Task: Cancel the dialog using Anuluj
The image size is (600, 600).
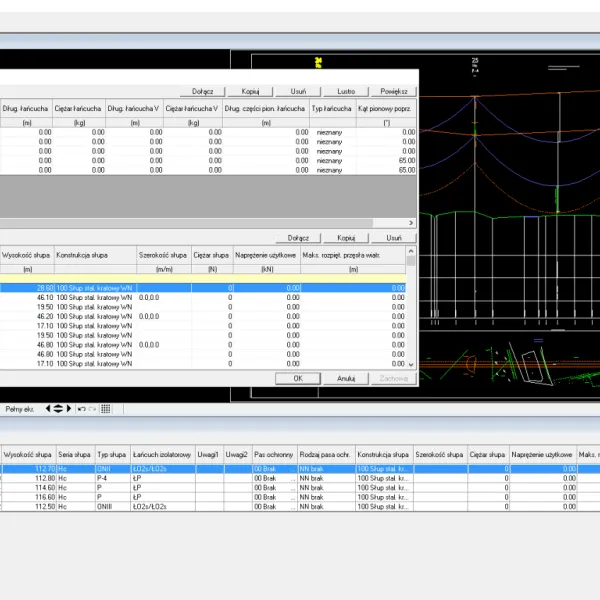Action: point(346,379)
